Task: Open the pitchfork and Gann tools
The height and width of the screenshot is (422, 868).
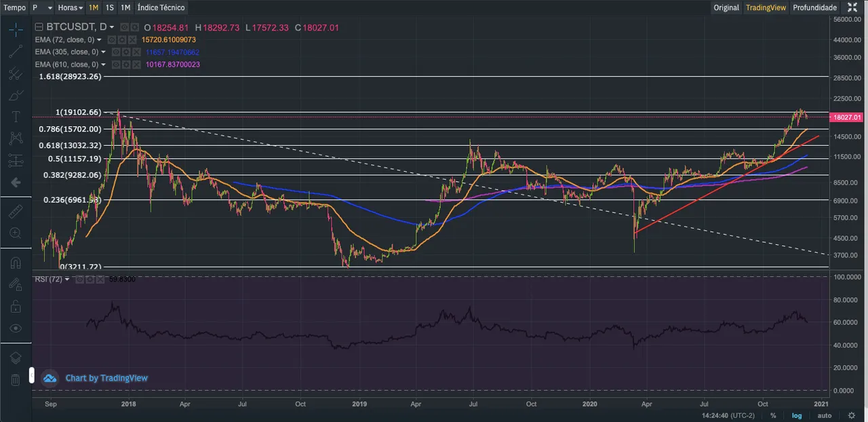Action: pos(15,73)
